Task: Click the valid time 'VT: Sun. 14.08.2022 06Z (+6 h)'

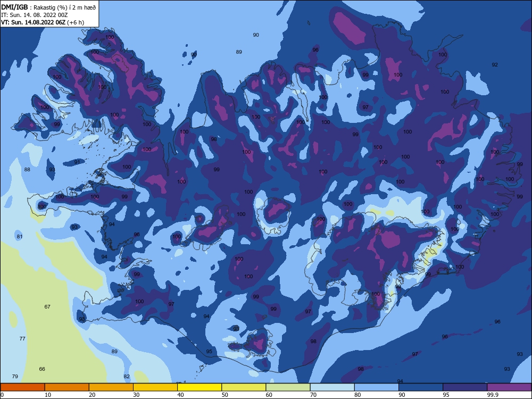Action: pyautogui.click(x=43, y=22)
